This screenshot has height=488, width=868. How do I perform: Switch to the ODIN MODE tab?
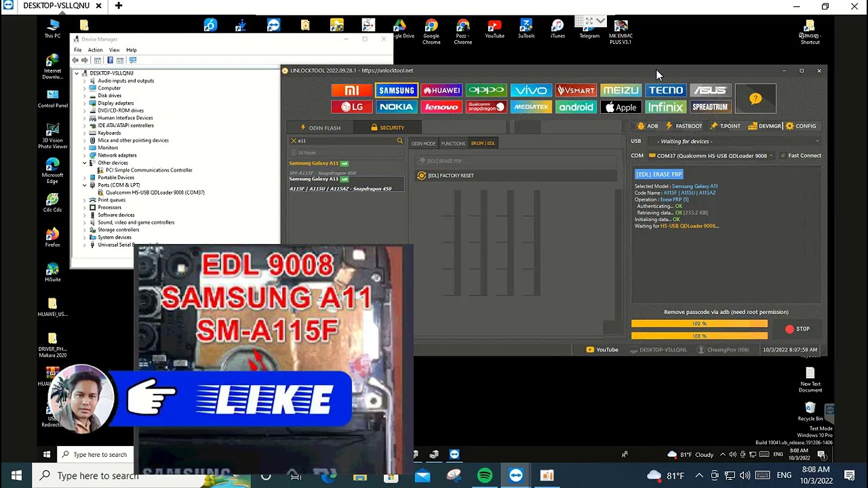423,144
